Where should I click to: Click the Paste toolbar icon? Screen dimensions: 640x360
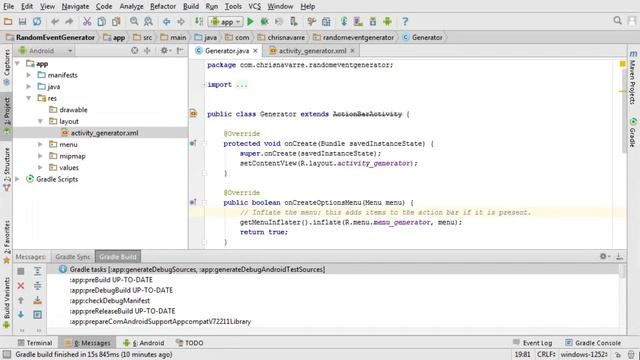[116, 22]
